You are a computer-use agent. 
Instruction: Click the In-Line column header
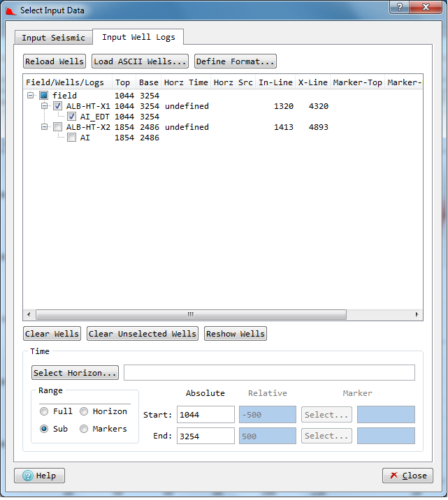pyautogui.click(x=275, y=82)
